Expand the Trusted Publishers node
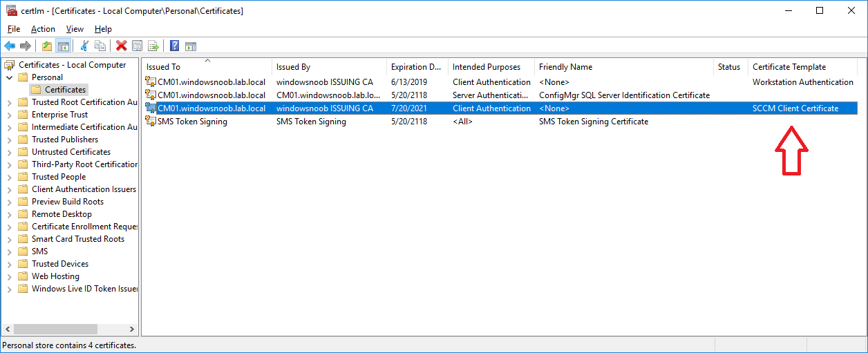The height and width of the screenshot is (353, 868). click(x=10, y=140)
